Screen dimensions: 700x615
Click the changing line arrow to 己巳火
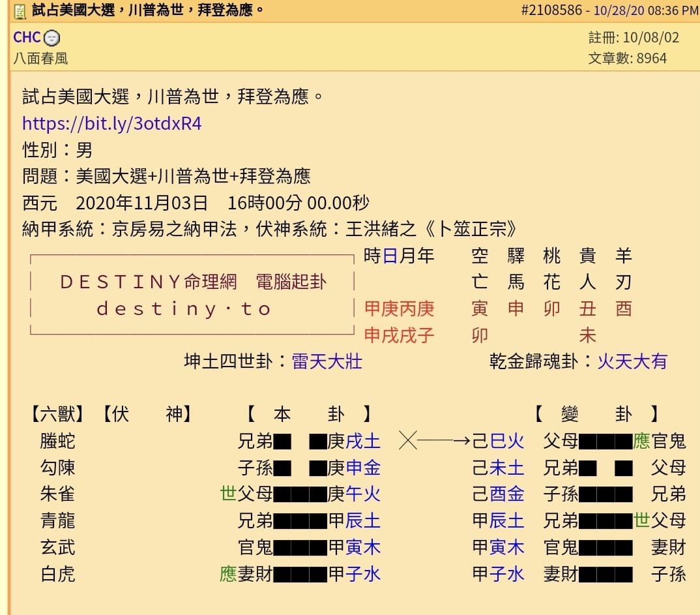[x=435, y=440]
